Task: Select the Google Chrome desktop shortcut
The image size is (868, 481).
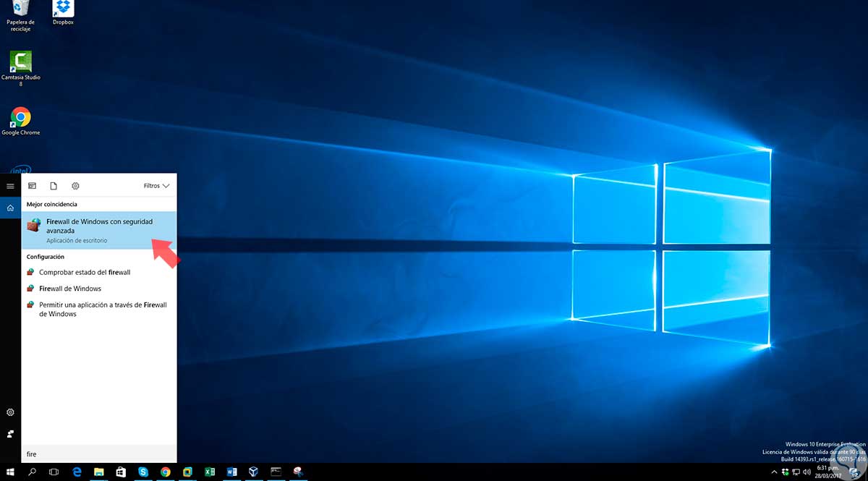Action: point(21,122)
